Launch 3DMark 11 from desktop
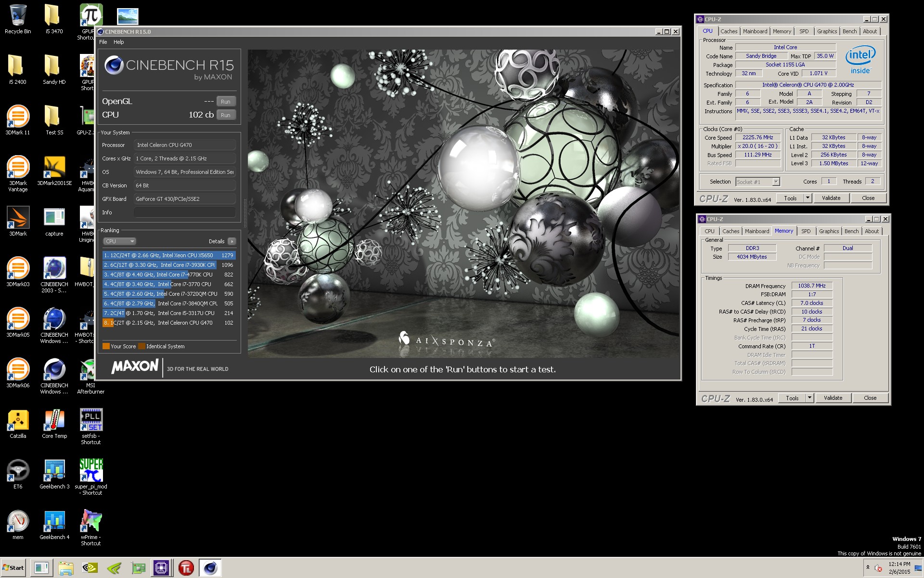The image size is (924, 578). click(x=18, y=120)
